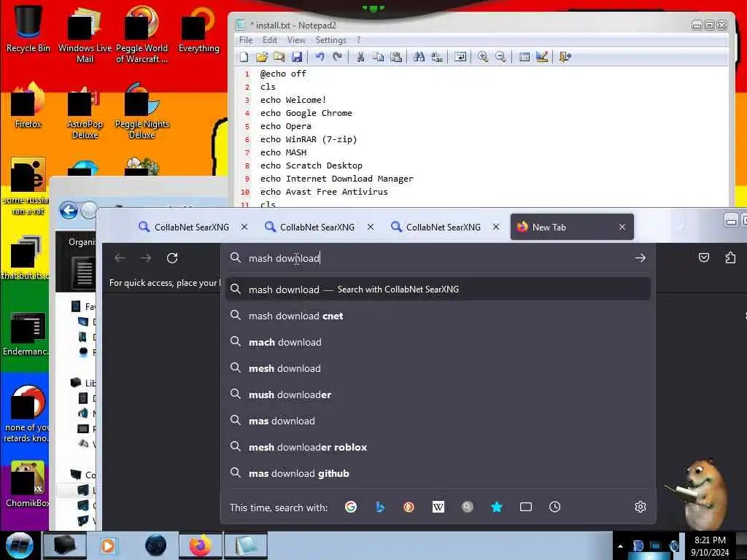Click the taskbar clock showing 8:21 PM
This screenshot has height=560, width=747.
coord(710,546)
